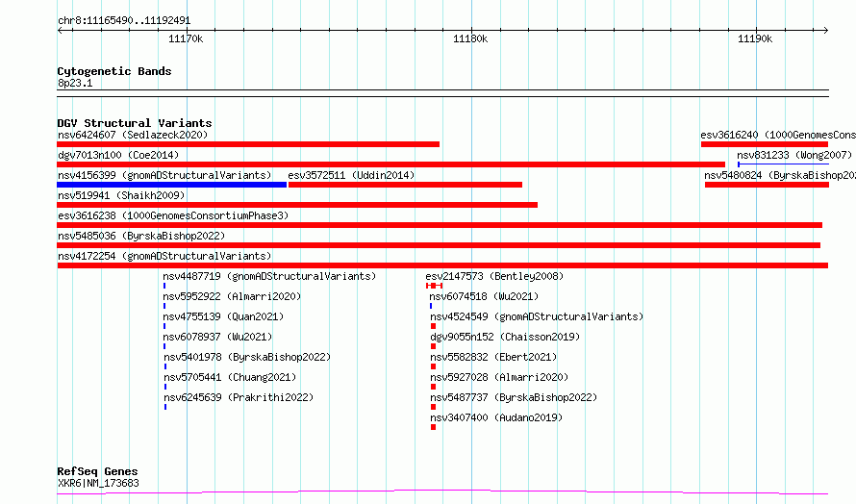Select esv3616240 variant label
This screenshot has width=856, height=504.
778,135
